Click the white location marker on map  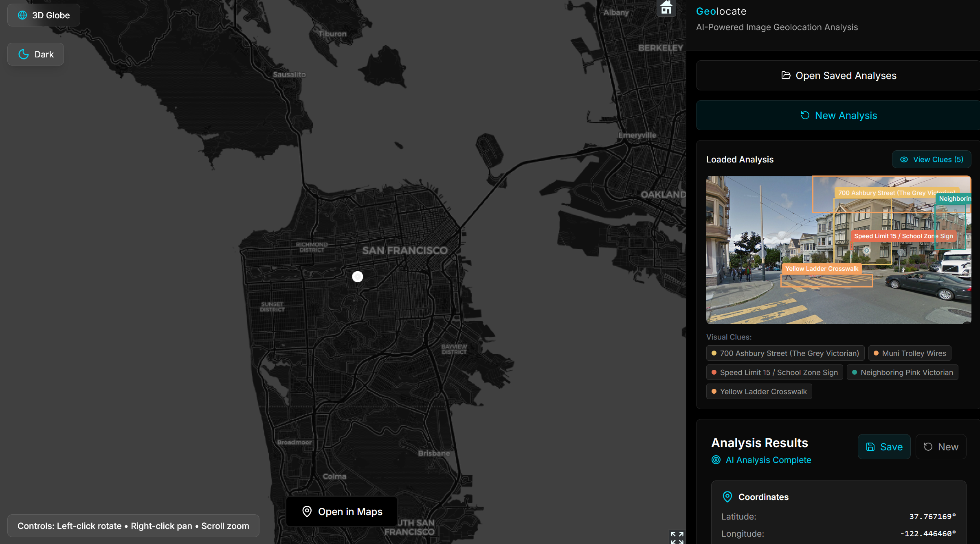pos(357,277)
